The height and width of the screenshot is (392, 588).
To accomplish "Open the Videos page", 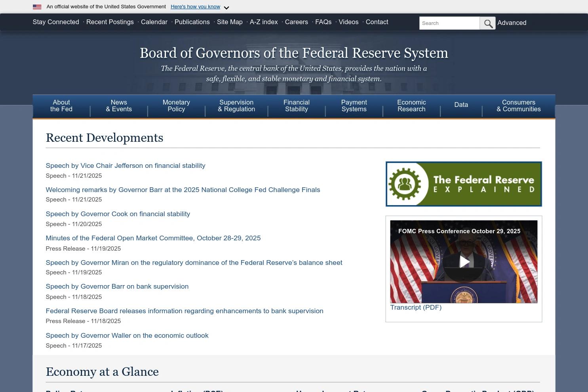I will coord(348,22).
